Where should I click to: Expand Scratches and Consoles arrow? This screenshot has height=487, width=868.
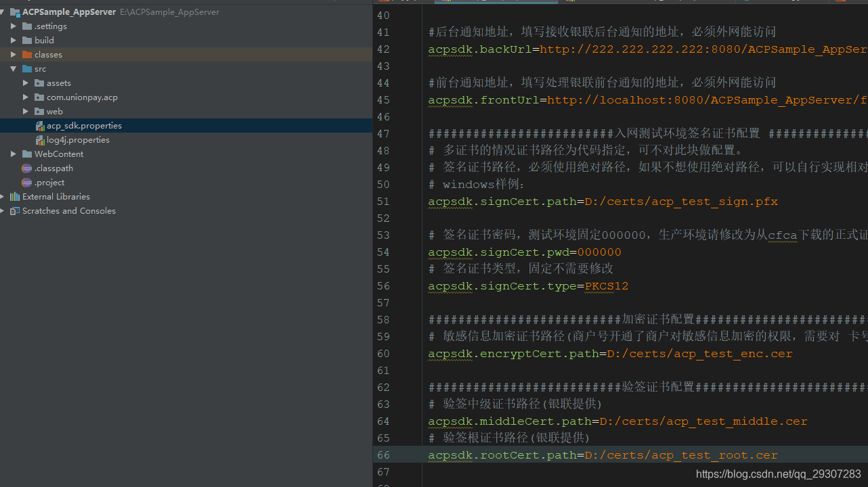(3, 211)
